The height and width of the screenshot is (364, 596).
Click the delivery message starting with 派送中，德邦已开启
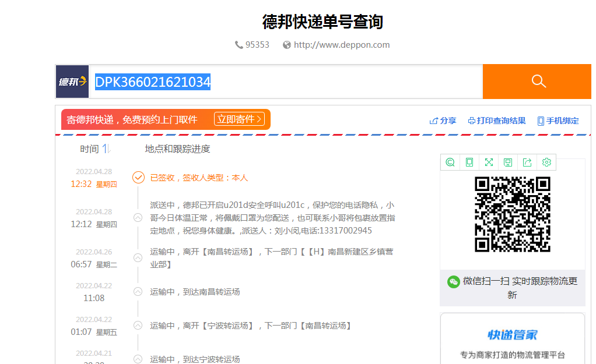click(x=272, y=218)
